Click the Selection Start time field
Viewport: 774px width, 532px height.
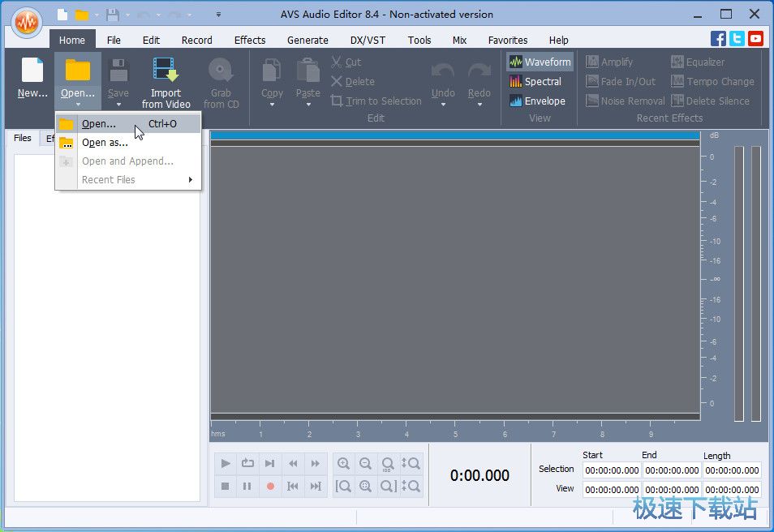(x=612, y=470)
